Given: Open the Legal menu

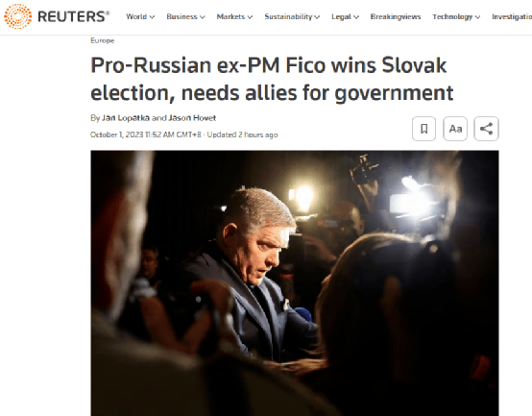Looking at the screenshot, I should pyautogui.click(x=345, y=16).
